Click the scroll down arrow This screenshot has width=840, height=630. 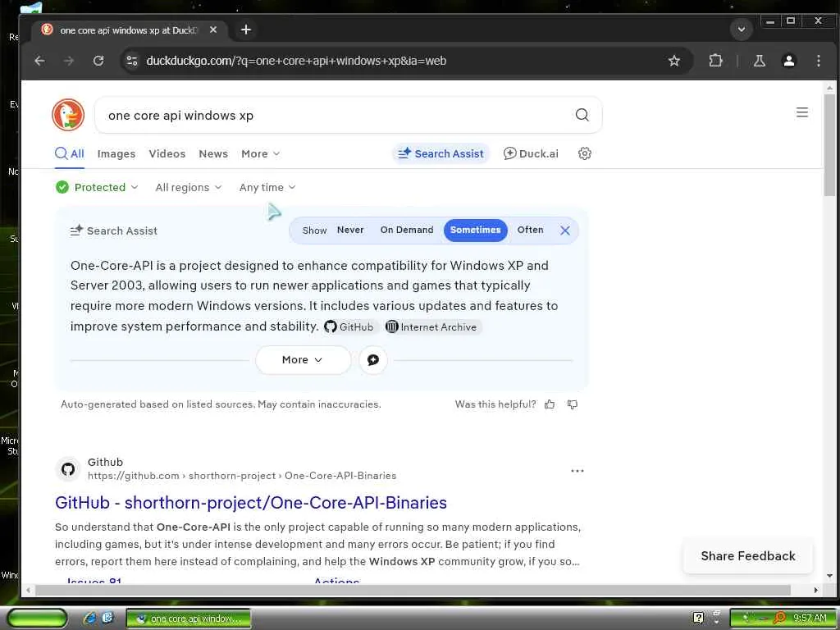829,576
